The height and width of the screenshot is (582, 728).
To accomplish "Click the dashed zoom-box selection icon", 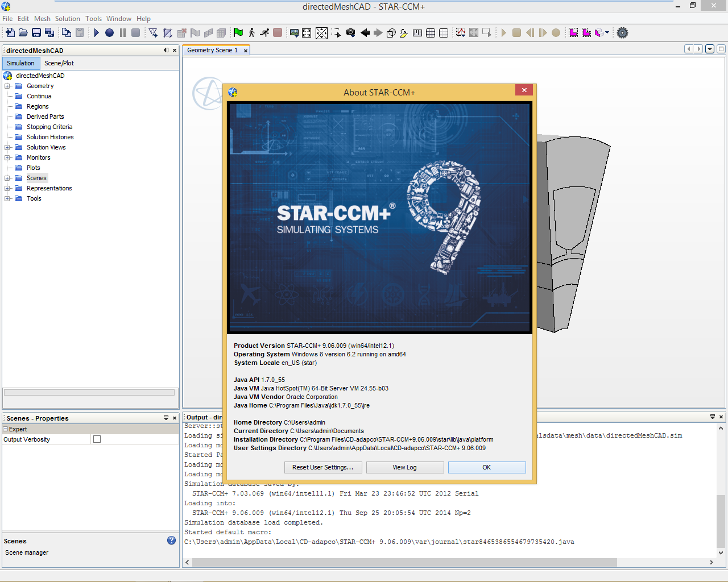I will pos(336,33).
